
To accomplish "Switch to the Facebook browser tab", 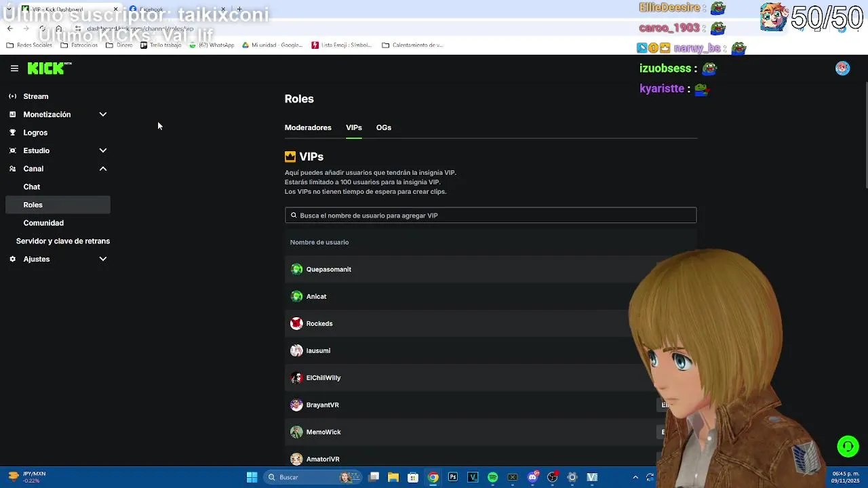I will tap(178, 9).
